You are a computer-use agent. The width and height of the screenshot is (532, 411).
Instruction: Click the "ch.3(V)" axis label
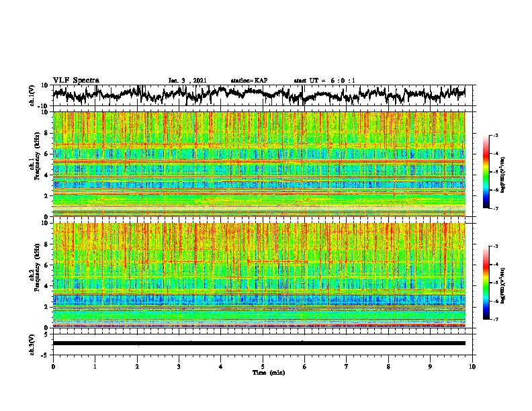click(32, 345)
